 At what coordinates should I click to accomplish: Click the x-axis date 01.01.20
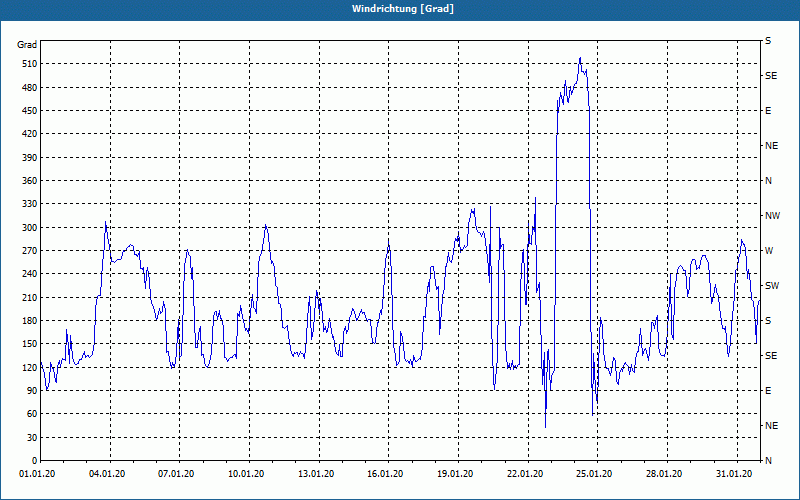37,474
